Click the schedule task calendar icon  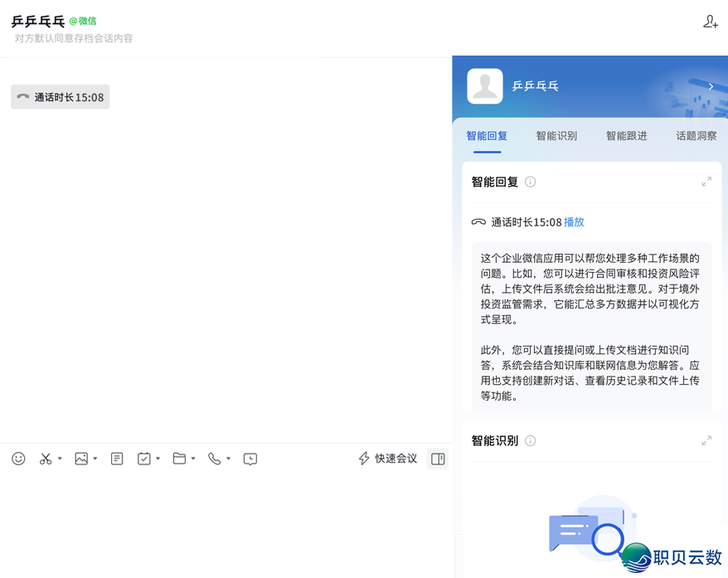point(144,459)
